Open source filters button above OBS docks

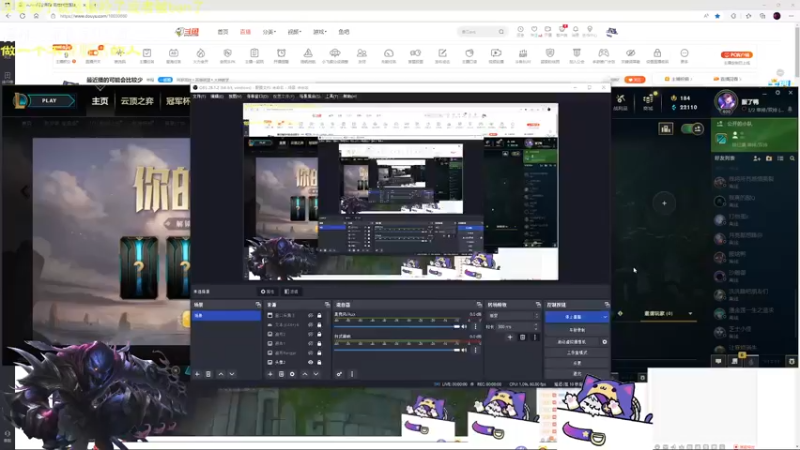[x=291, y=292]
